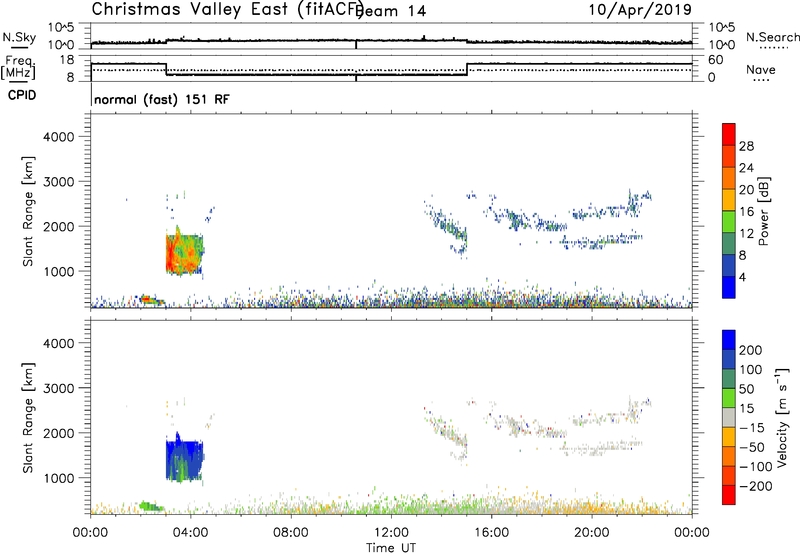Click the green near-range echo in velocity panel

click(x=151, y=507)
